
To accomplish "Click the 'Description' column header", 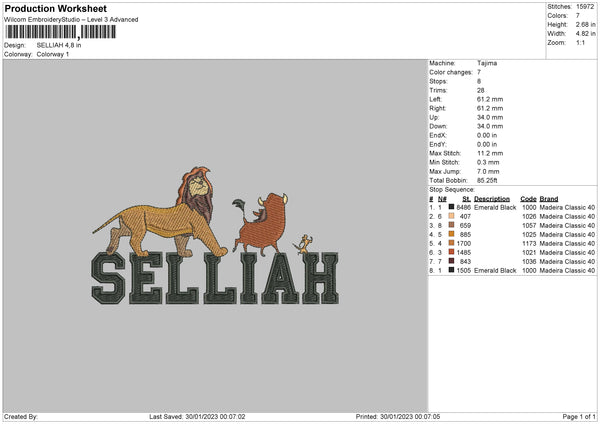I will coord(492,199).
